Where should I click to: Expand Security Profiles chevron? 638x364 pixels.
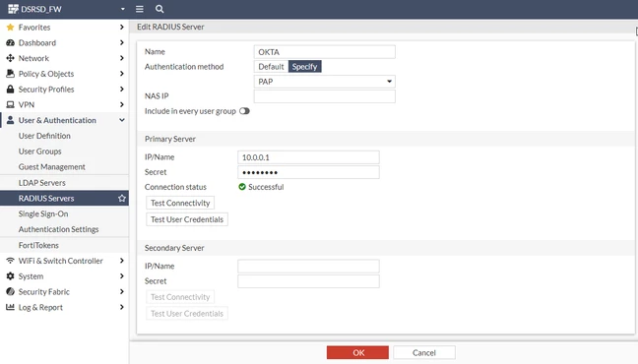pyautogui.click(x=122, y=90)
